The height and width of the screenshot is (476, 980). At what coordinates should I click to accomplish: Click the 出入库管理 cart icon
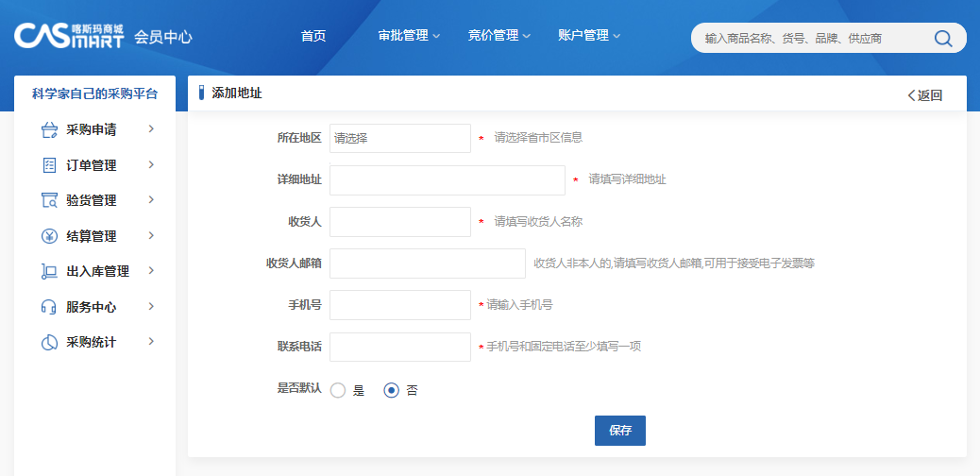tap(50, 271)
